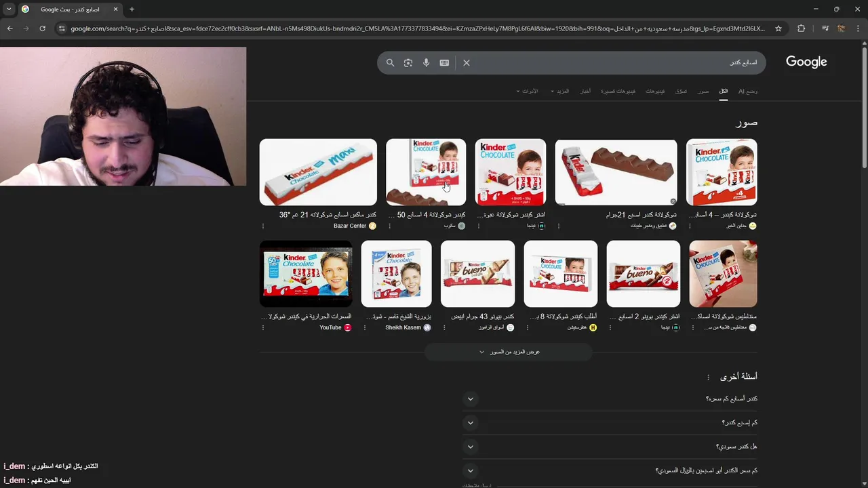Open options dots for هنقرستيشن result
The height and width of the screenshot is (488, 868).
coord(528,327)
